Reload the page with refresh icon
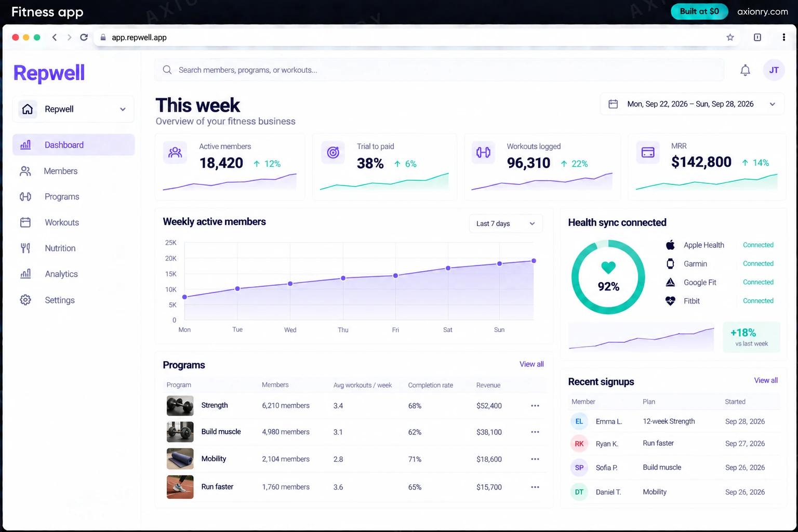This screenshot has height=532, width=798. pyautogui.click(x=84, y=37)
